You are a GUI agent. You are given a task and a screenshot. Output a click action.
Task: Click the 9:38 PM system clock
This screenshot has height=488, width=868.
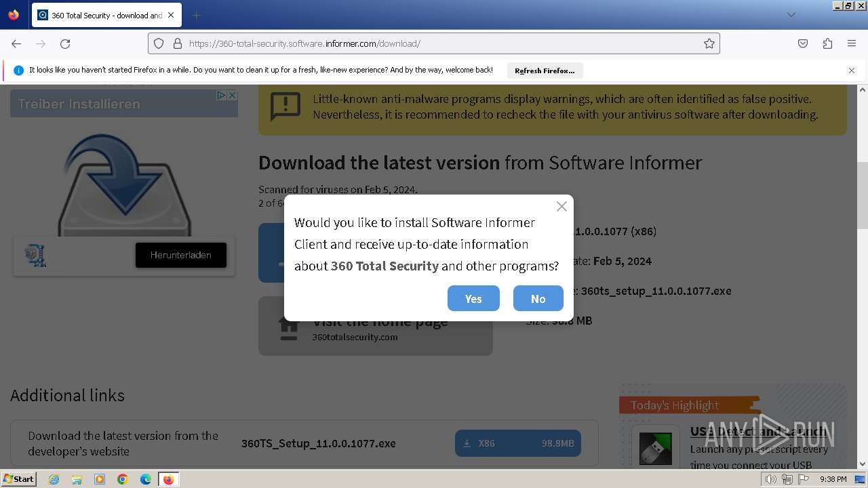click(833, 479)
